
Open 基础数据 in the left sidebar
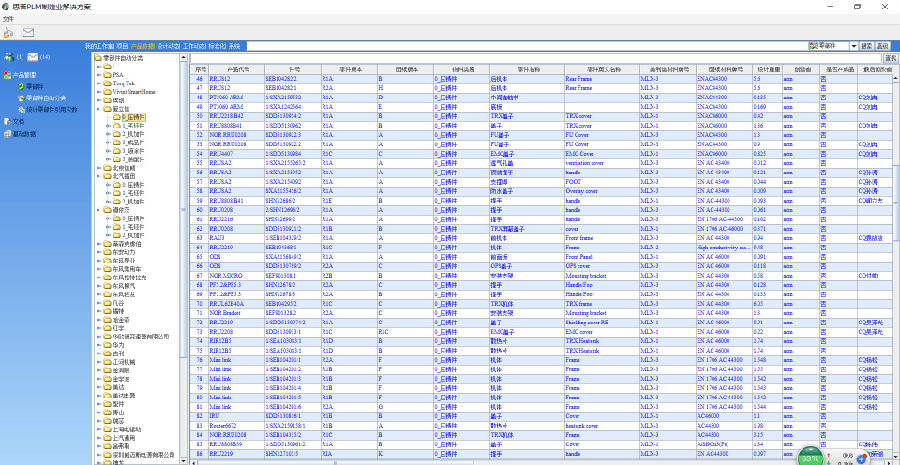pos(25,134)
